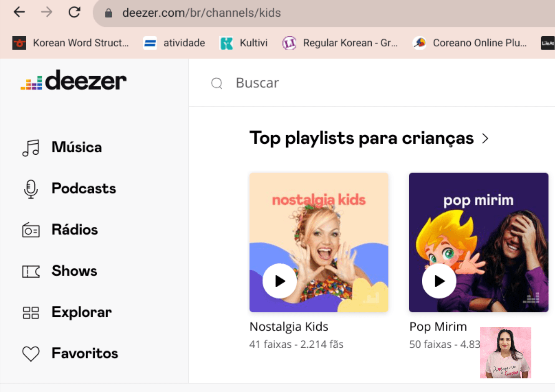This screenshot has height=392, width=555.
Task: Click the Professora Carolina webcam overlay picture
Action: (506, 353)
